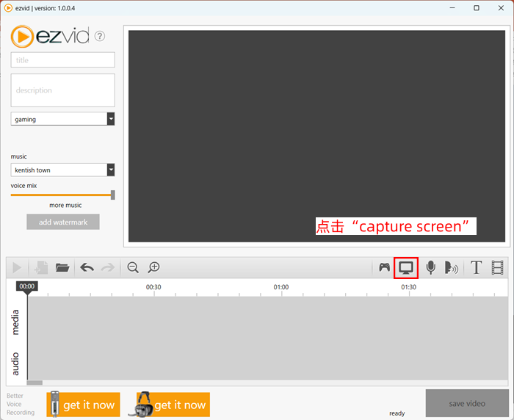Click the gamepad capture game icon
Viewport: 514px width, 420px height.
click(385, 267)
